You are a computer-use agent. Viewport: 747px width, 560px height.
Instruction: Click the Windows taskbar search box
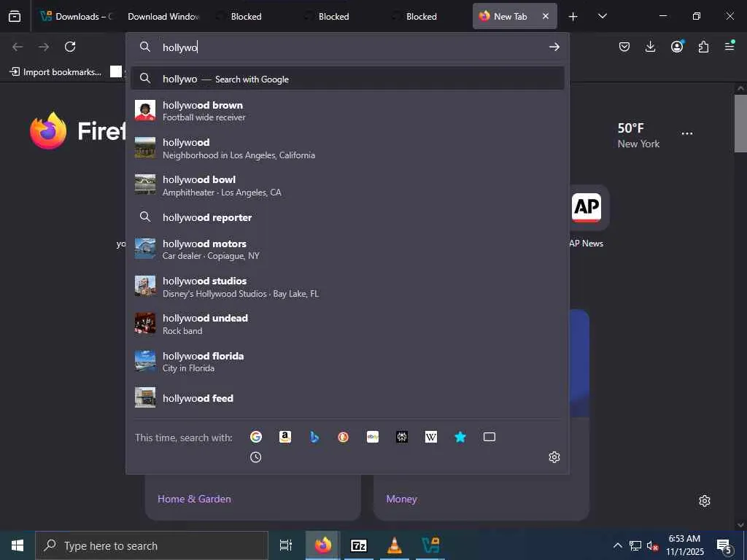tap(152, 545)
